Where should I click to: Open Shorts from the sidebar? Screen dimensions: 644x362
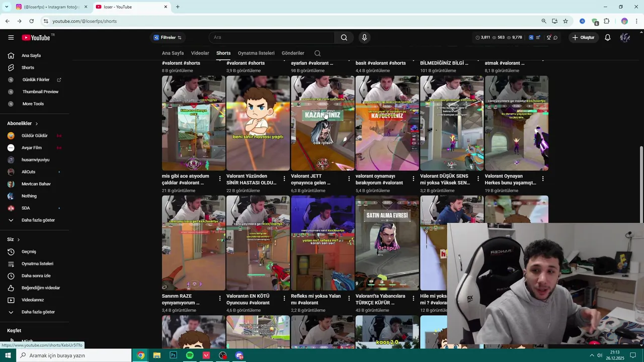point(28,67)
